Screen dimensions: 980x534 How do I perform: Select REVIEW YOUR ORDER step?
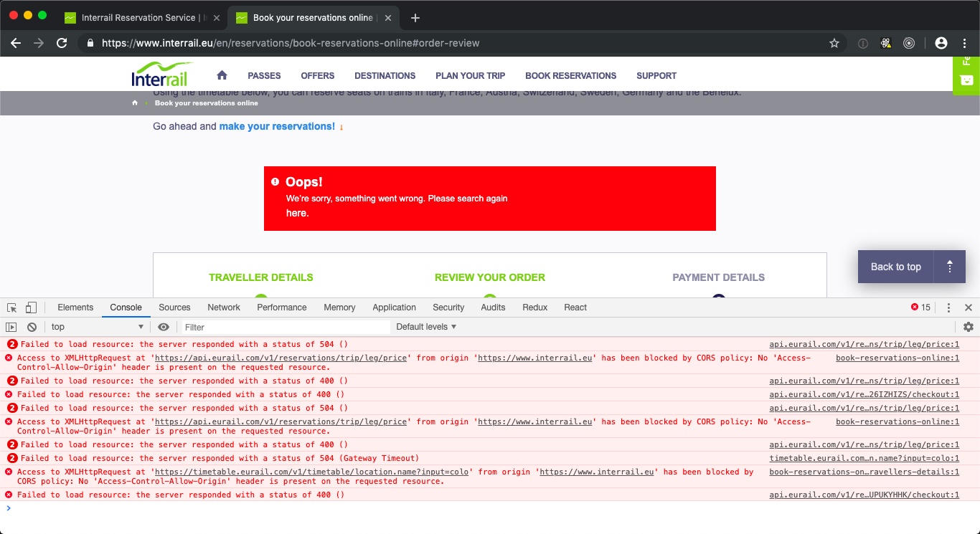tap(490, 277)
